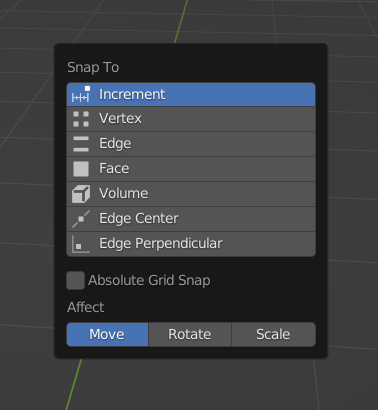Screen dimensions: 378x410
Task: Enable Rotate under Affect
Action: click(190, 334)
